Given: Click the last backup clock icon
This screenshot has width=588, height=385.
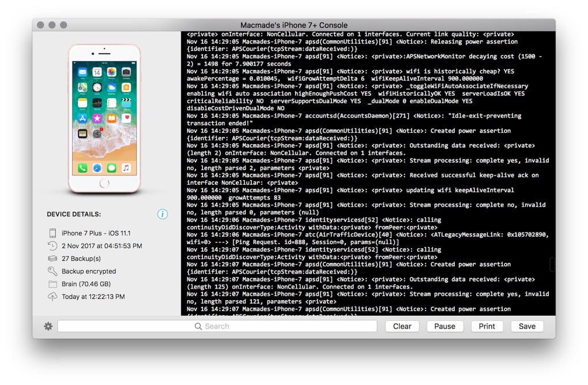Looking at the screenshot, I should click(52, 246).
